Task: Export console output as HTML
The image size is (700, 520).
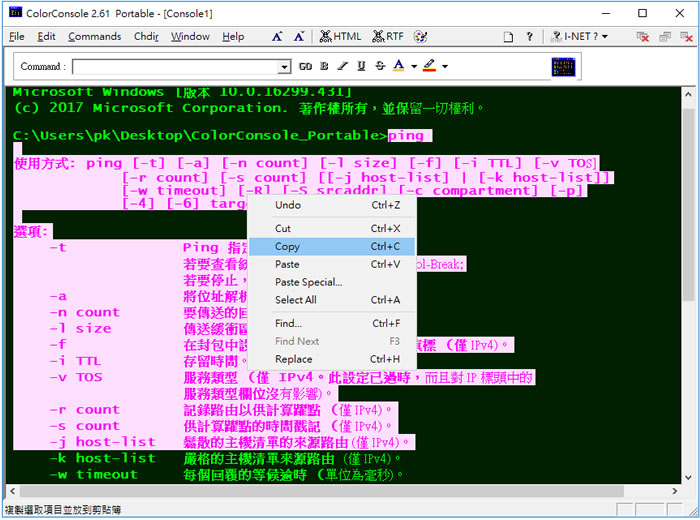Action: coord(340,37)
